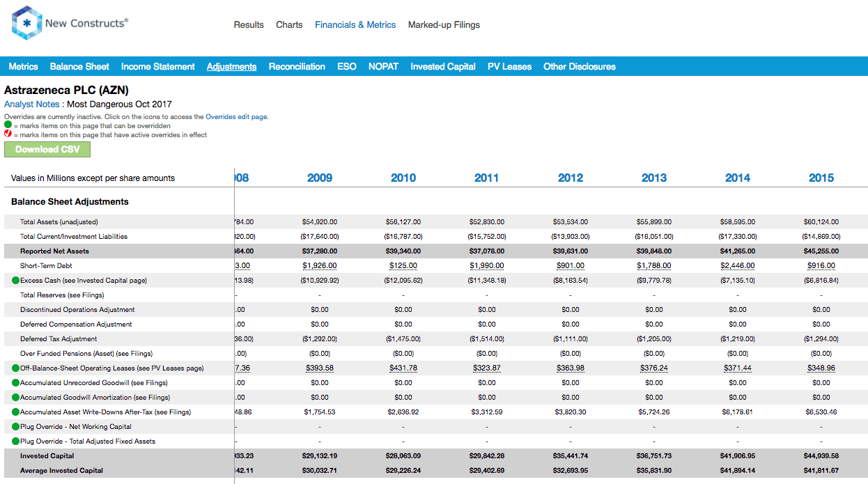Open the Overrides edit page link
This screenshot has height=484, width=868.
pyautogui.click(x=236, y=117)
